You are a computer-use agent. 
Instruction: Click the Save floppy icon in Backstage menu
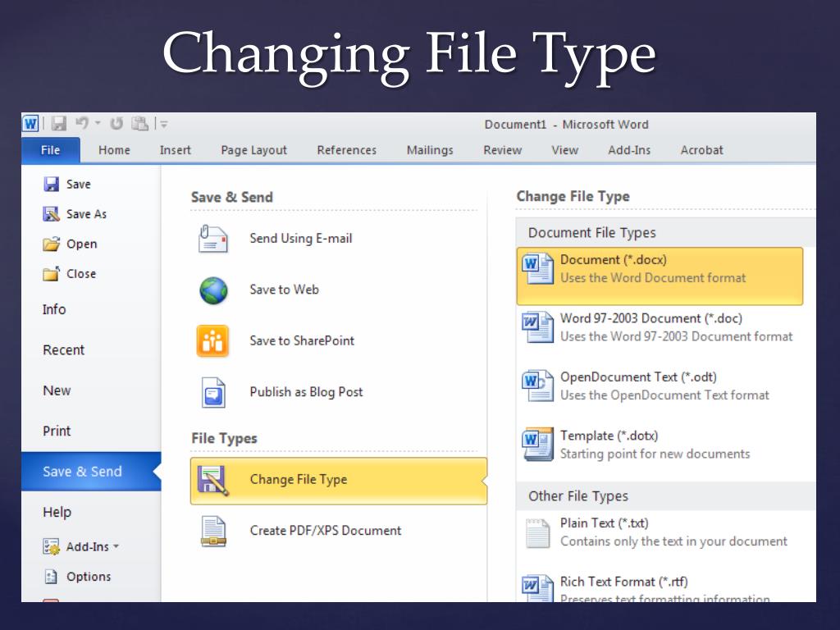(x=51, y=185)
